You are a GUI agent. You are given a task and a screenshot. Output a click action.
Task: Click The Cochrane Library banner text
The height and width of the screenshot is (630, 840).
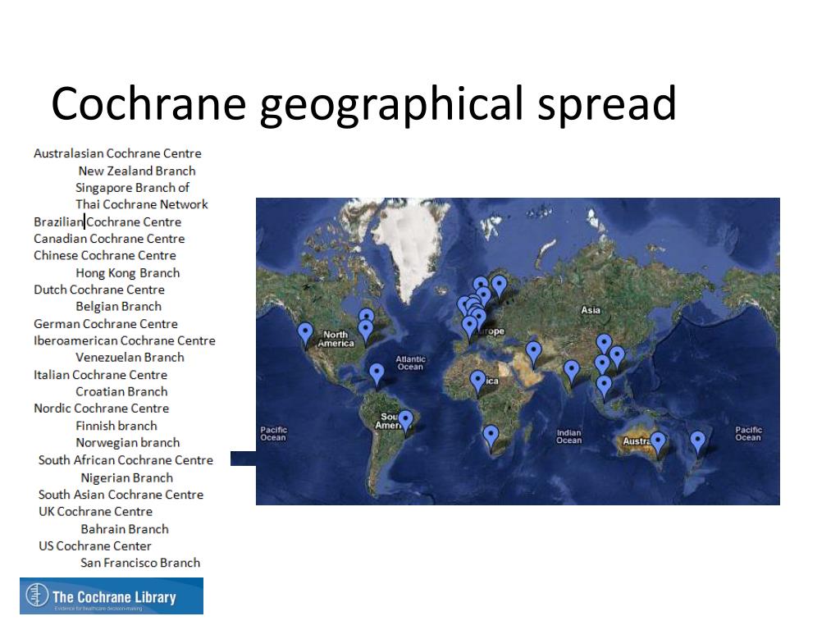[114, 597]
